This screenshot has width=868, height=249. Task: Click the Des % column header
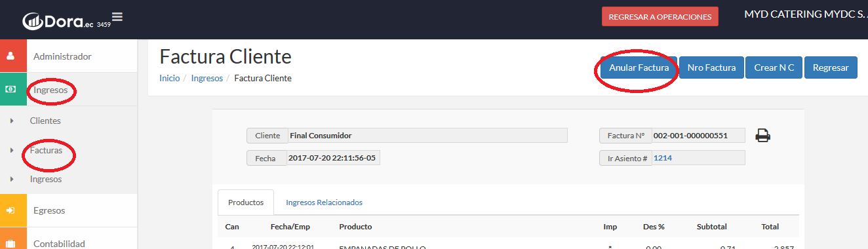coord(654,227)
